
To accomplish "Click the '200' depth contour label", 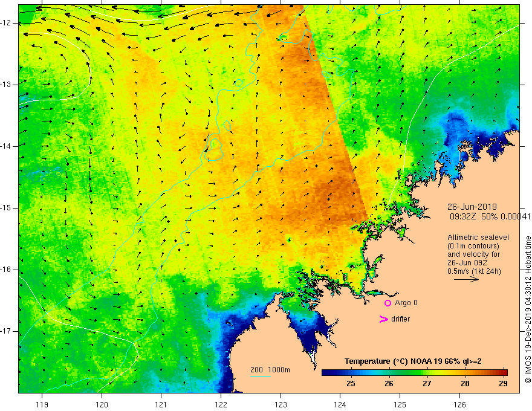I will 256,370.
